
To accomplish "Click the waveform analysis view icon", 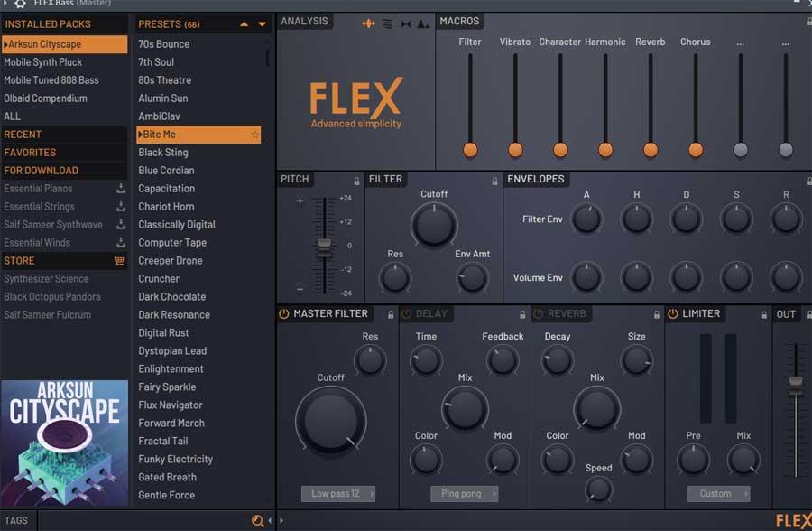I will [x=368, y=23].
